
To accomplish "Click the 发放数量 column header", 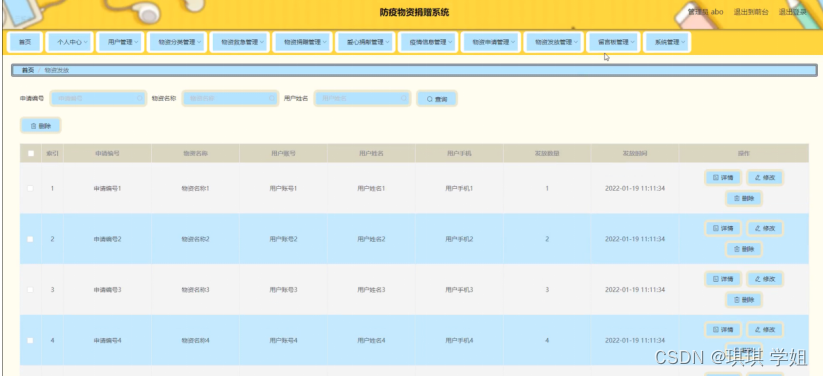I will (x=547, y=154).
